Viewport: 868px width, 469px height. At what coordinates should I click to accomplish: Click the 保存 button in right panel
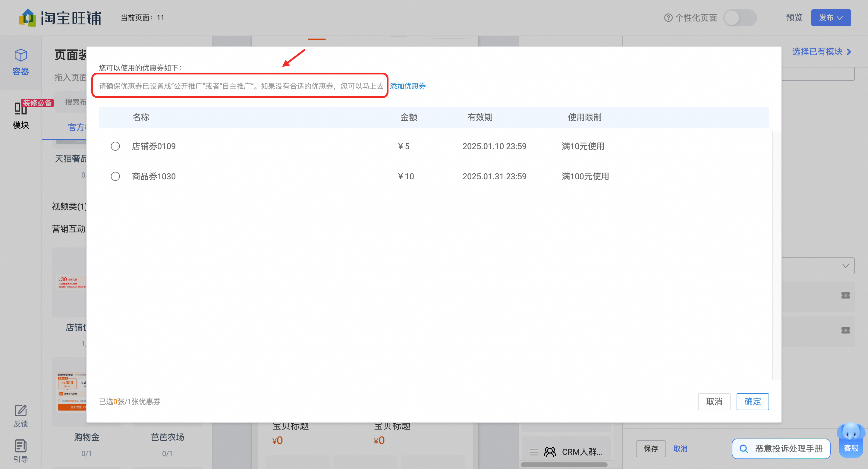(x=651, y=449)
